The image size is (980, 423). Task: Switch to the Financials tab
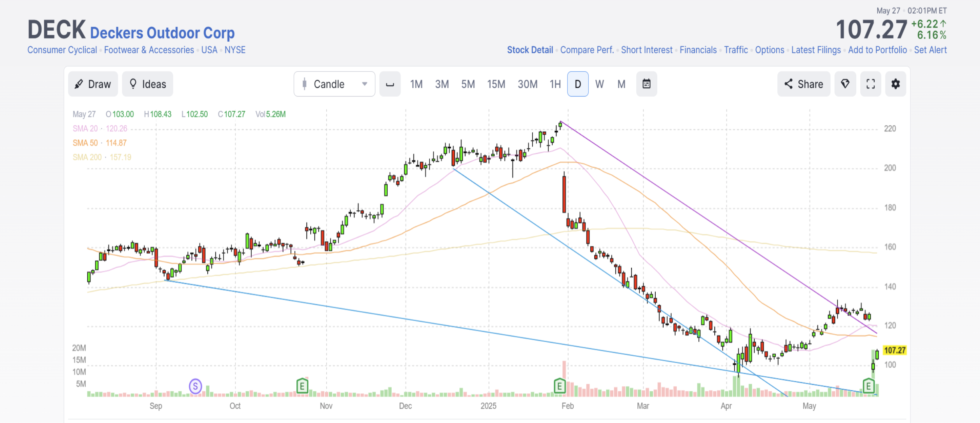(698, 50)
